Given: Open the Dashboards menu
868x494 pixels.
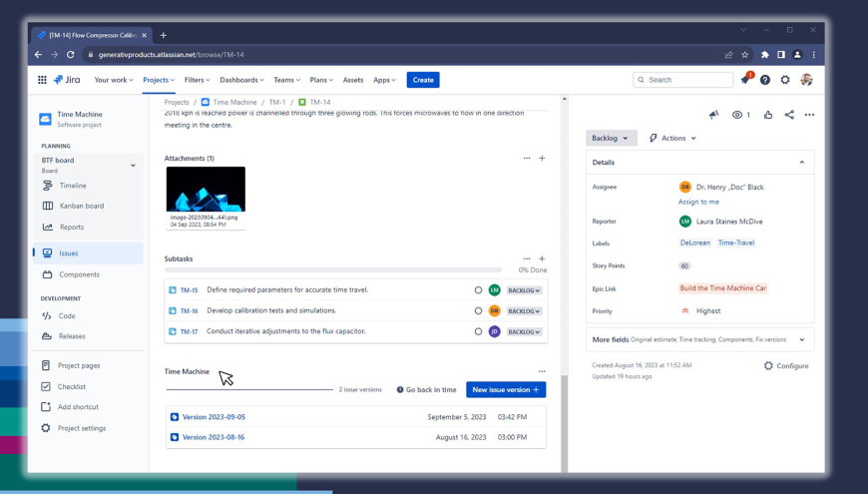Looking at the screenshot, I should click(x=241, y=80).
